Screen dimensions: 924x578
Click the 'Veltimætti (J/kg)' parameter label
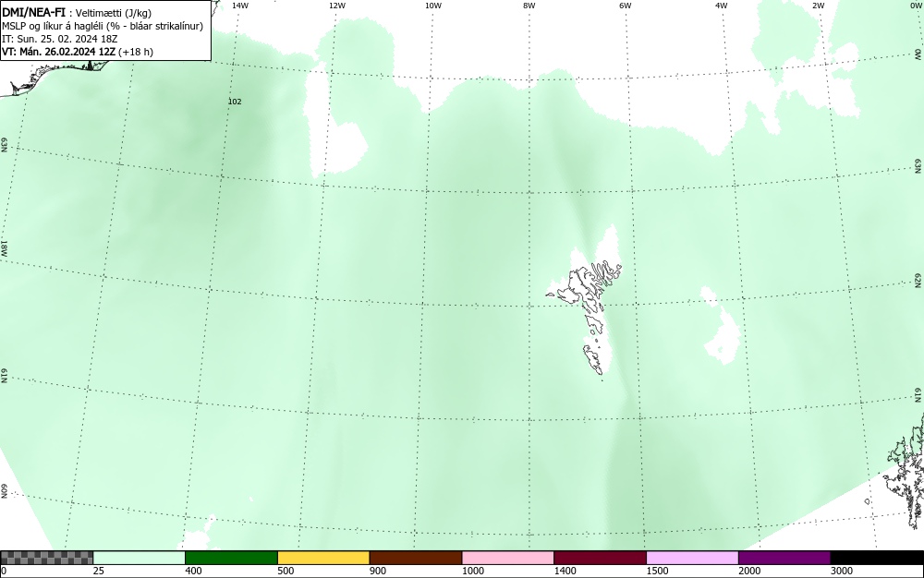coord(113,13)
